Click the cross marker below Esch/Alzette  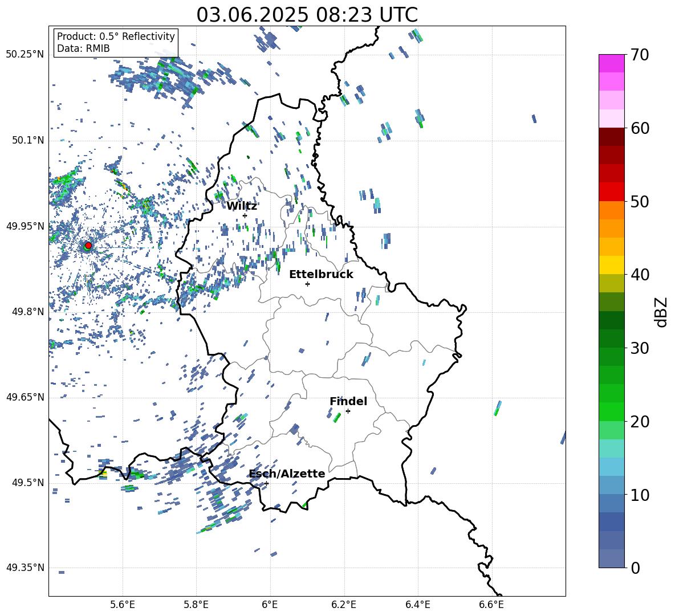pos(266,483)
